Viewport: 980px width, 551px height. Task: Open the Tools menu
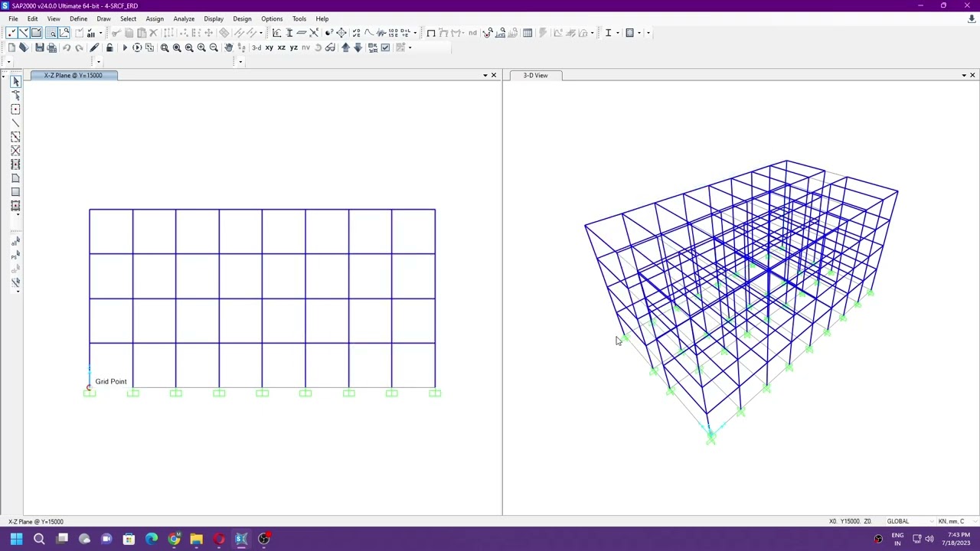click(x=299, y=18)
